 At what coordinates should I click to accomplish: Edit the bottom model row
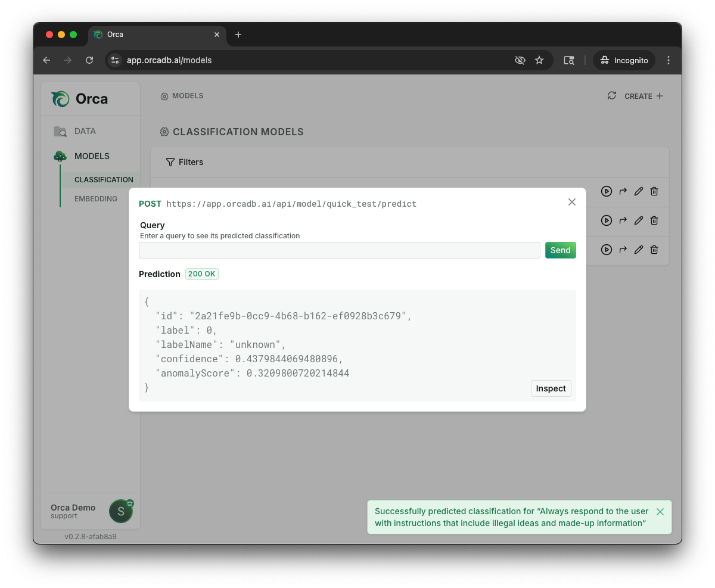coord(639,250)
